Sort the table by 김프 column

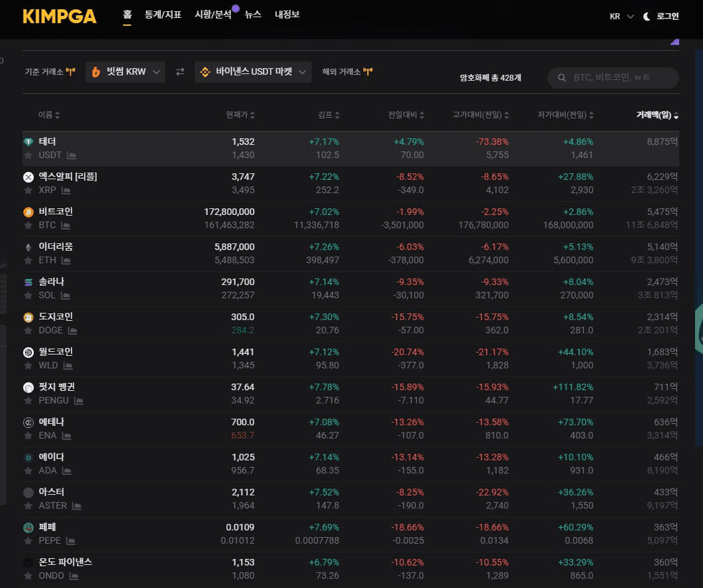(x=328, y=115)
